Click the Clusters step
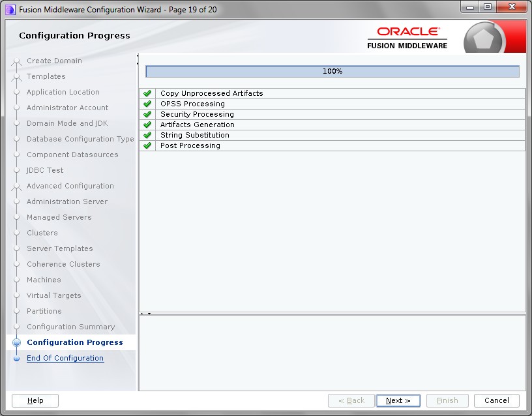This screenshot has height=416, width=532. coord(42,233)
